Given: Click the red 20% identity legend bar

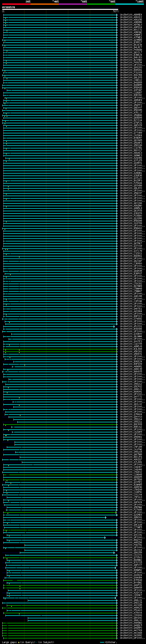Looking at the screenshot, I should [16, 4].
